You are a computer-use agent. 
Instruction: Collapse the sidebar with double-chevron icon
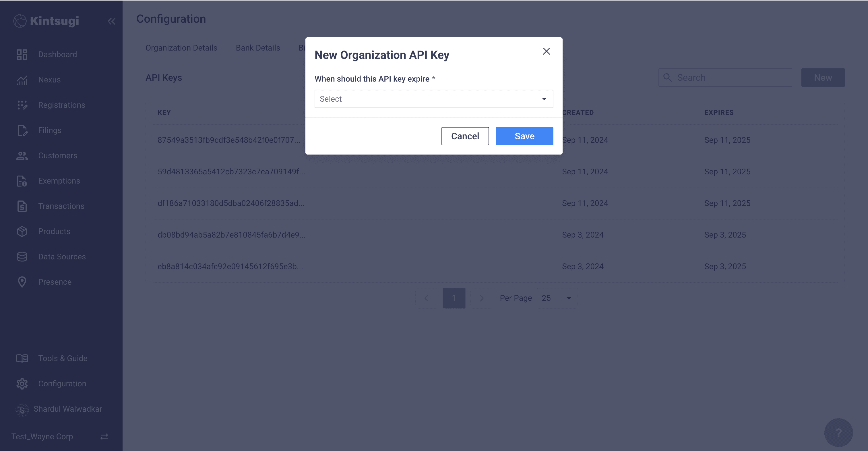[x=111, y=21]
